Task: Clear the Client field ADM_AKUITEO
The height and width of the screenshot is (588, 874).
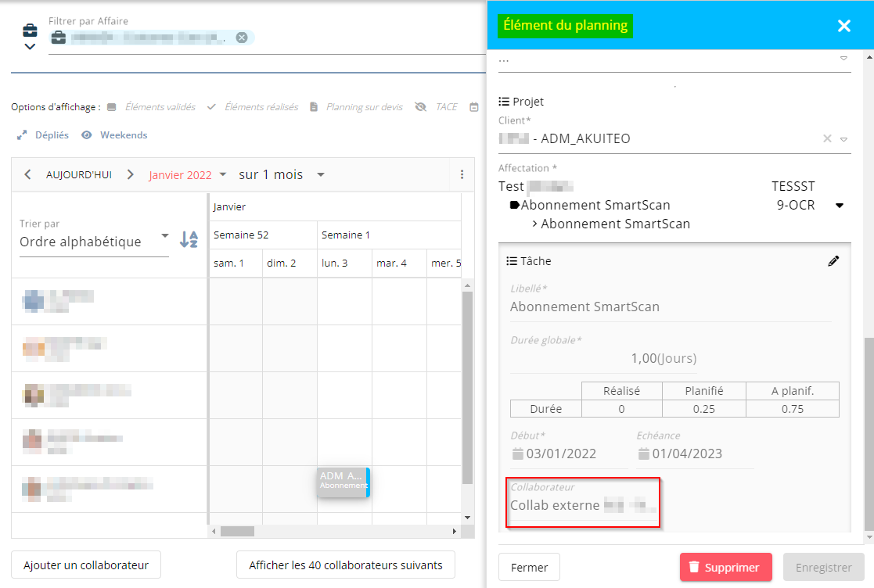Action: (827, 138)
